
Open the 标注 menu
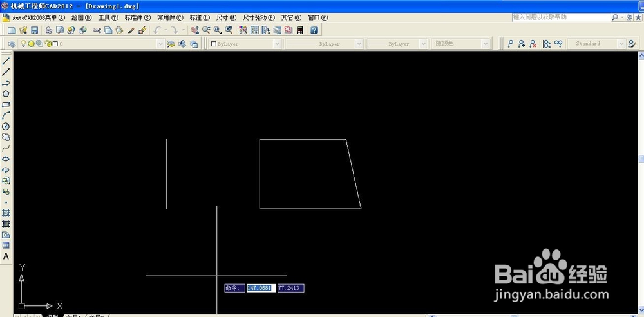point(200,17)
